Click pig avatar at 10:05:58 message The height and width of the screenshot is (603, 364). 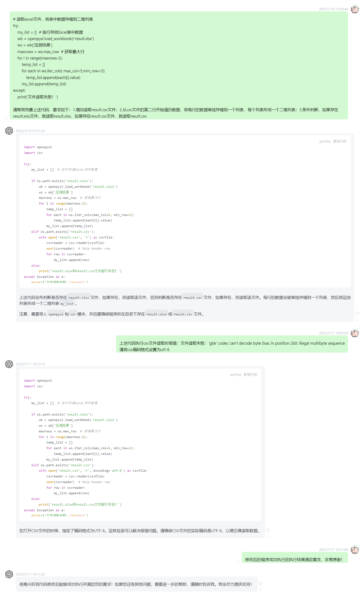[x=355, y=333]
